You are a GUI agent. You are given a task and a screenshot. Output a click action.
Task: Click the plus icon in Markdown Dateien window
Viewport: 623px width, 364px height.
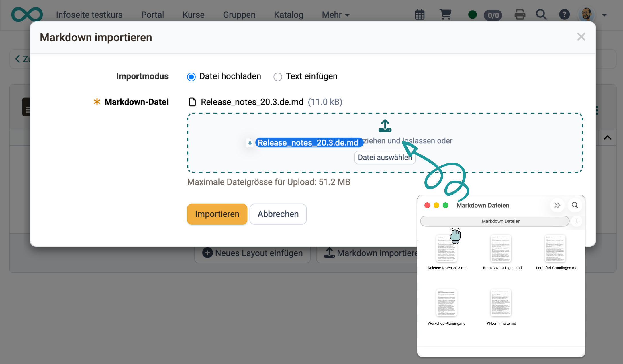pos(577,221)
